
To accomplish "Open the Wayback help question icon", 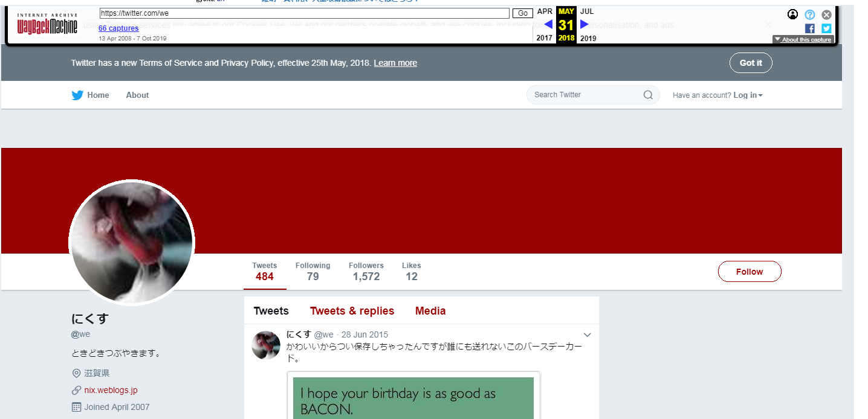I will (810, 14).
